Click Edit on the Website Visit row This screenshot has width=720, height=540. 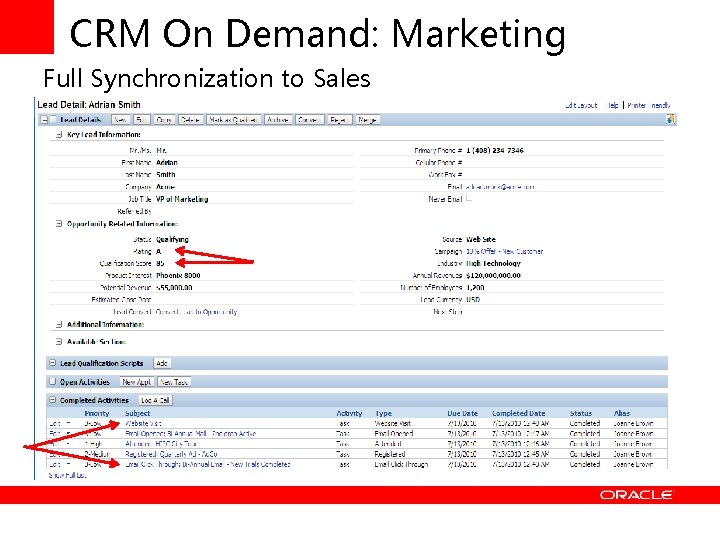(55, 423)
